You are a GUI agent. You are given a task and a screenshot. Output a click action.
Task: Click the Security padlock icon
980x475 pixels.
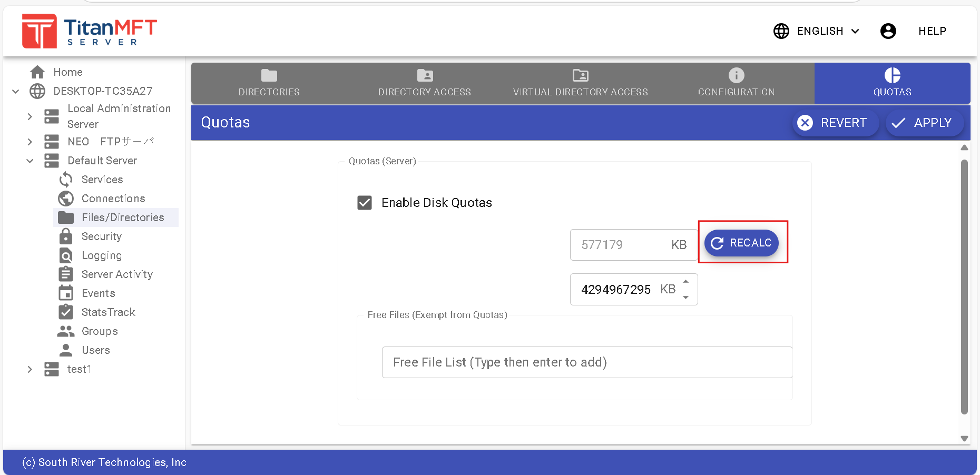[x=66, y=236]
